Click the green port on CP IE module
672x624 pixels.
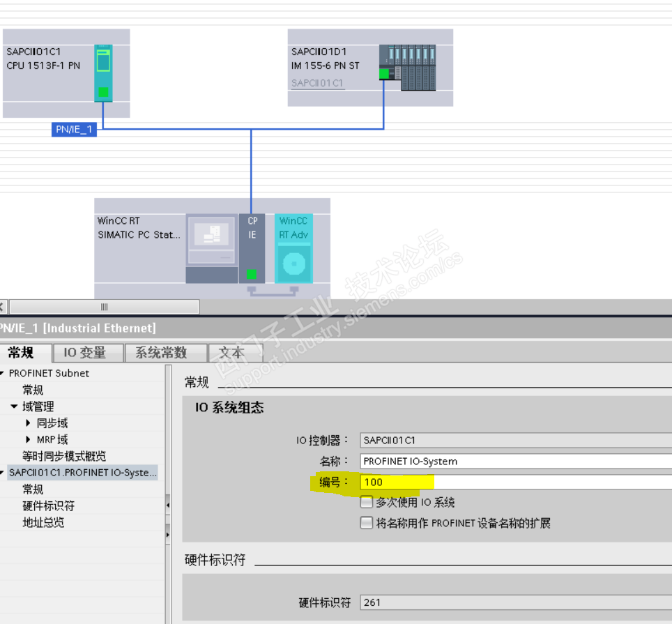click(x=252, y=274)
